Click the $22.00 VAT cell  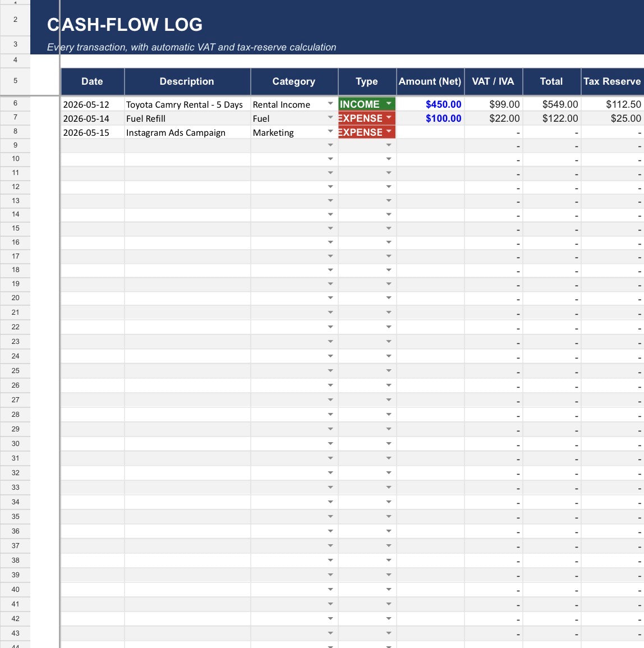click(494, 118)
